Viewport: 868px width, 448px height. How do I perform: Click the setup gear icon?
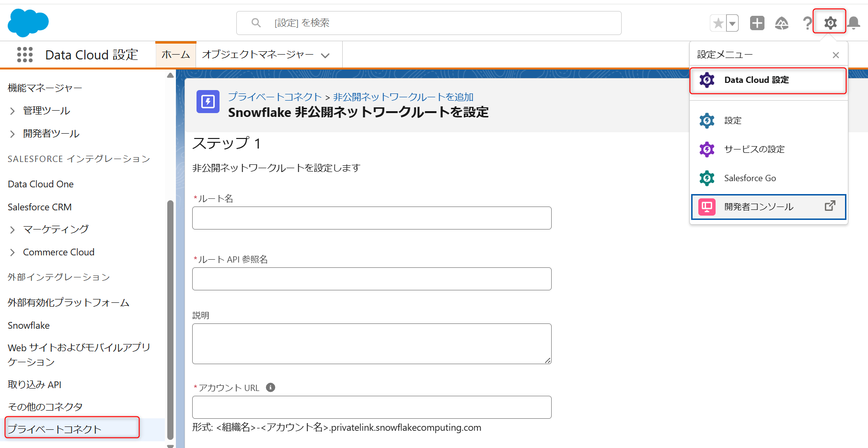[x=830, y=23]
